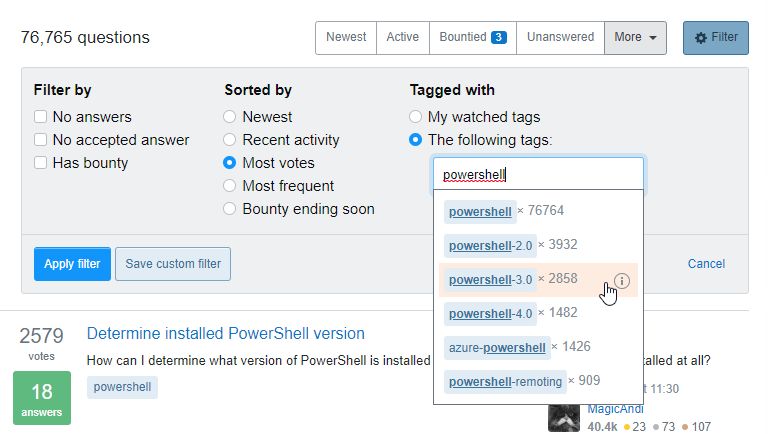Enable the No accepted answer checkbox

(41, 140)
